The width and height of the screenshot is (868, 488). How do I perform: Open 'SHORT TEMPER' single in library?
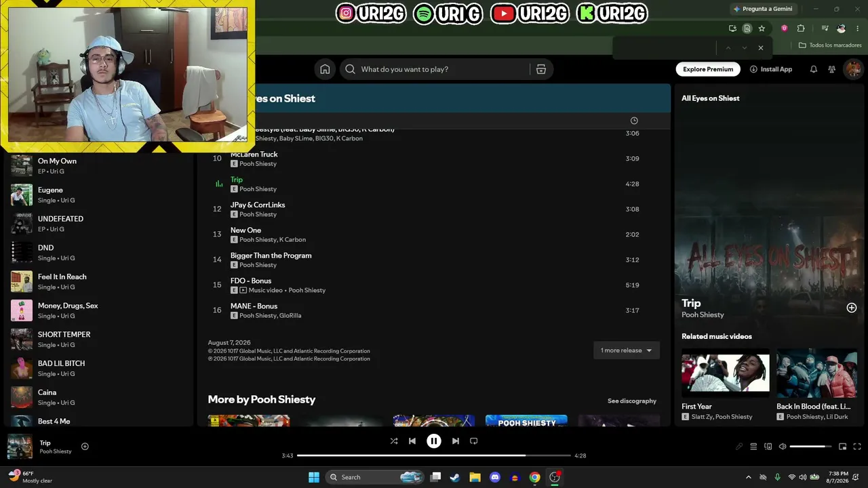point(98,340)
